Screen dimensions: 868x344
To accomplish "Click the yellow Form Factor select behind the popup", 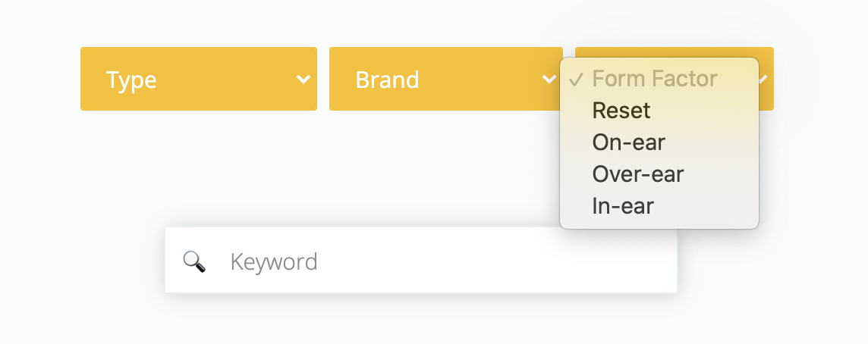I will 766,99.
